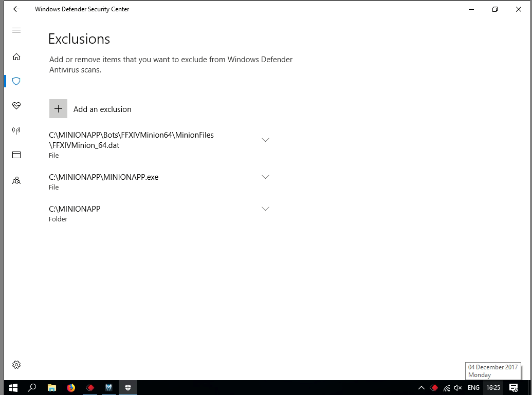This screenshot has width=532, height=395.
Task: Click red diamond tray icon
Action: click(434, 388)
